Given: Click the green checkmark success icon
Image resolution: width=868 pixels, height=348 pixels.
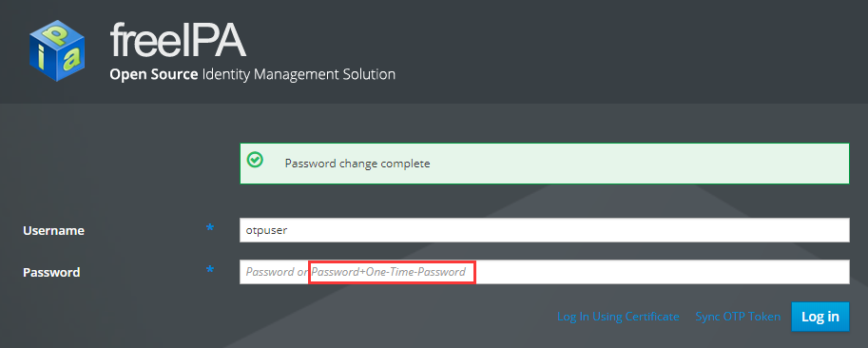Looking at the screenshot, I should pos(255,160).
